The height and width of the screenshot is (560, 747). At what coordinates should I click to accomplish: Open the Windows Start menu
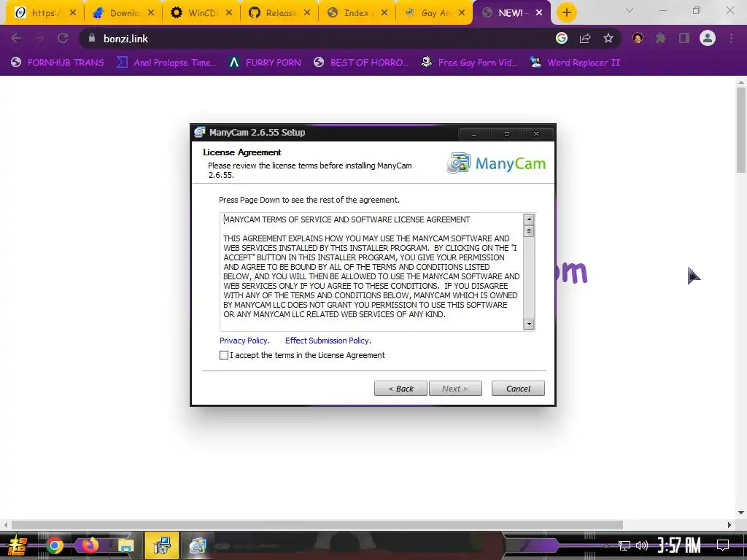point(17,545)
